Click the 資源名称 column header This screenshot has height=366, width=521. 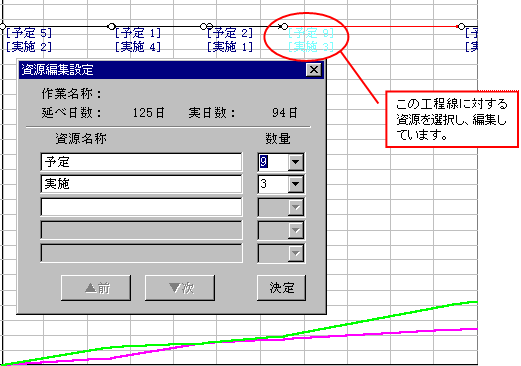pos(81,138)
